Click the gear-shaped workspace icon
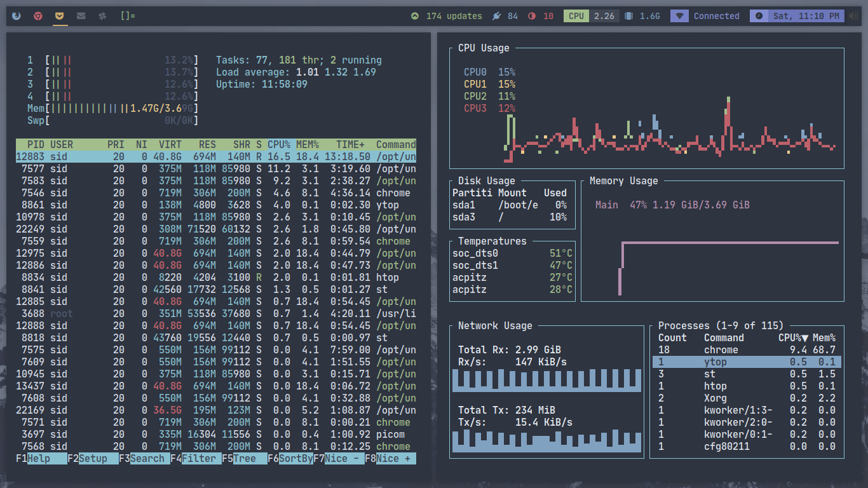This screenshot has width=868, height=488. [102, 16]
